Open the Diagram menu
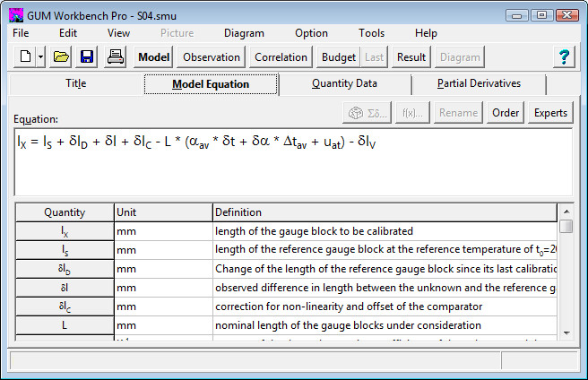This screenshot has width=588, height=380. tap(244, 33)
